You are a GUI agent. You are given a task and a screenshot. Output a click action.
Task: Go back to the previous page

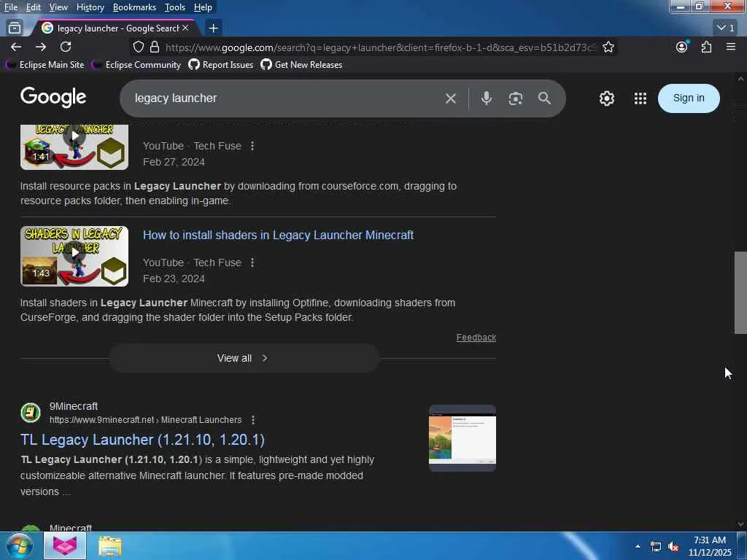point(16,47)
